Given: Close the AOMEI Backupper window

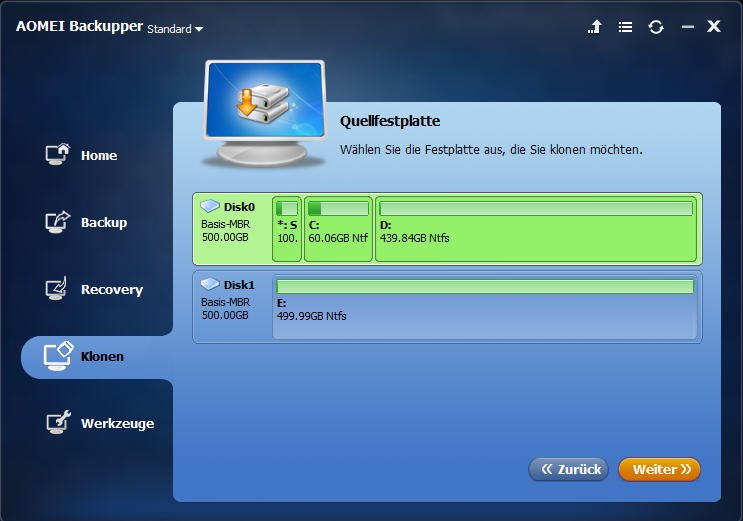Looking at the screenshot, I should [x=714, y=26].
